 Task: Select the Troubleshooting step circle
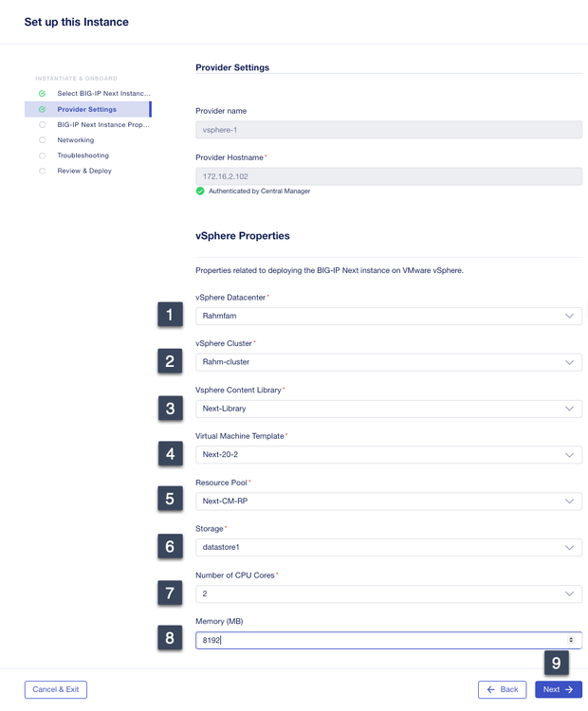43,155
